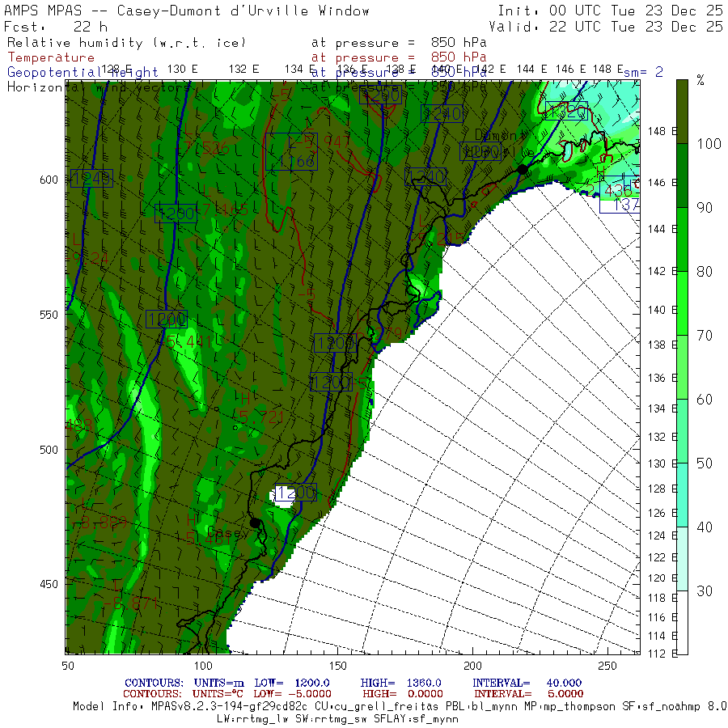Select the 'Horizontal wind vectors' label

[99, 87]
